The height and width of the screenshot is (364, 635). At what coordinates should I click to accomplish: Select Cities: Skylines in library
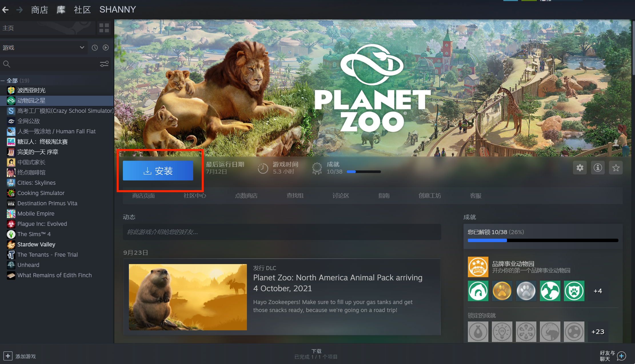[57, 183]
